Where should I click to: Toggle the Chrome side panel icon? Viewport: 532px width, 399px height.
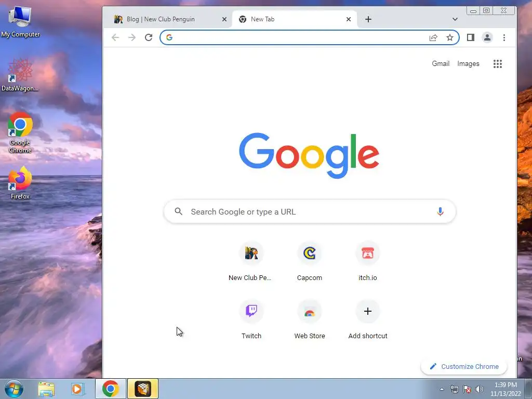(471, 37)
